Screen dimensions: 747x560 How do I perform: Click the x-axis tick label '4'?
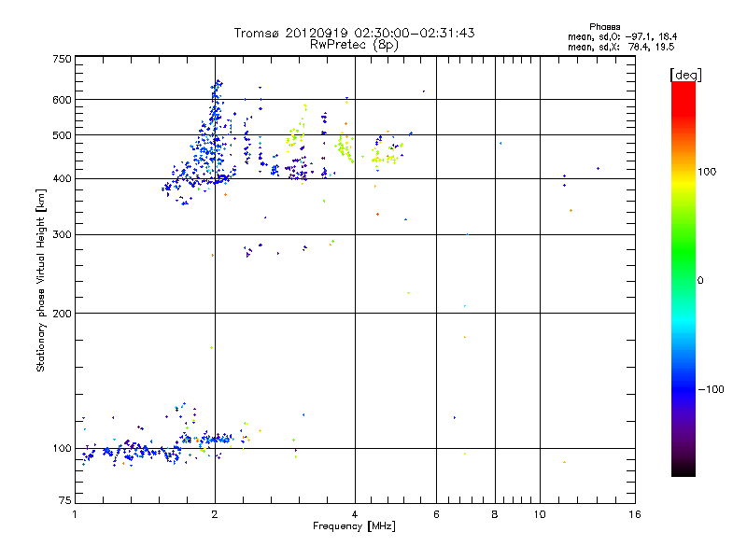(x=355, y=514)
